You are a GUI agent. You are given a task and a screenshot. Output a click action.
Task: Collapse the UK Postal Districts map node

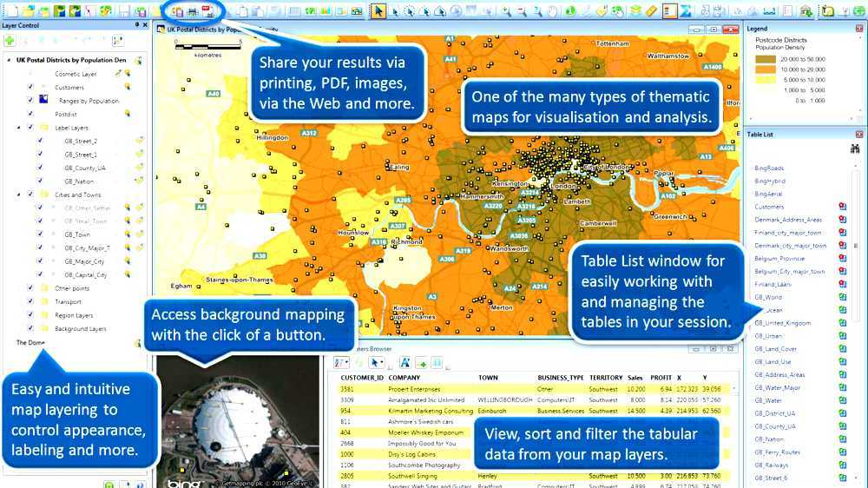[x=9, y=60]
